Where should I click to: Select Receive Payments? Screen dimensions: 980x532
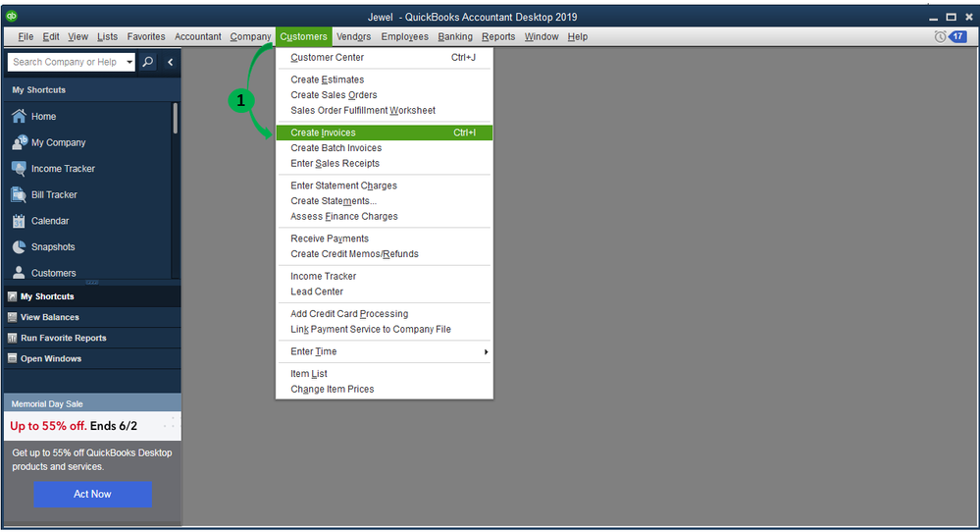click(384, 239)
